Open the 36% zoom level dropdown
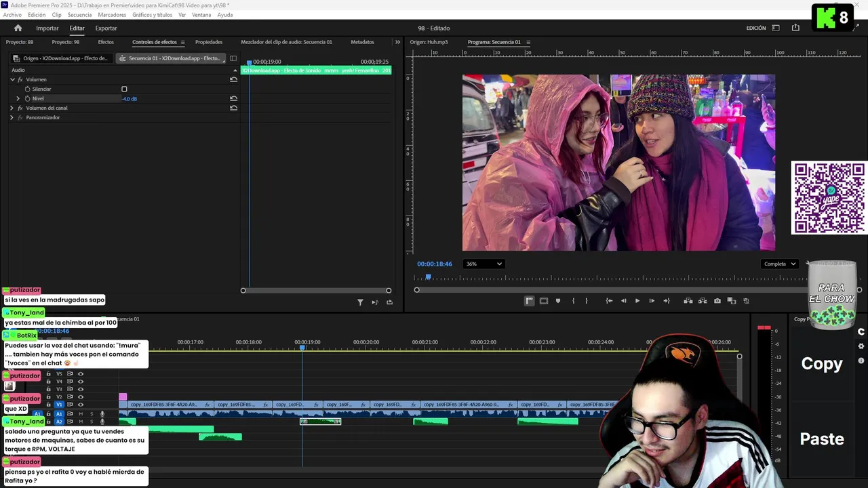Viewport: 868px width, 488px height. point(484,264)
